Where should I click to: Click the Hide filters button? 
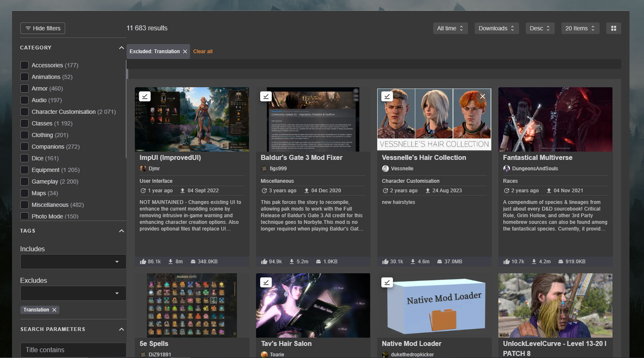[x=43, y=28]
